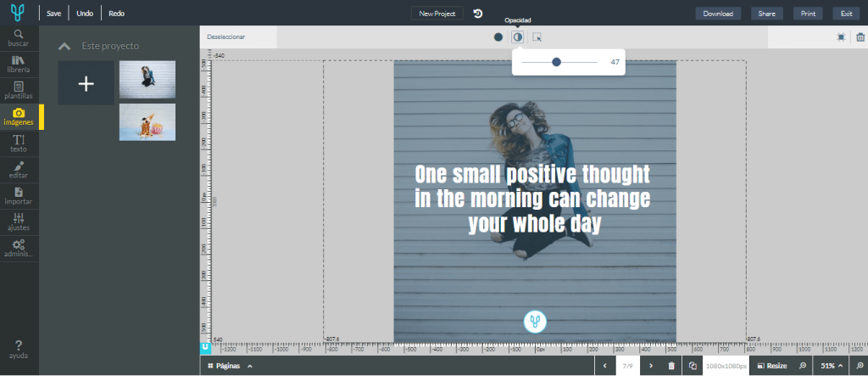The image size is (868, 376).
Task: Open the librería panel in sidebar
Action: (x=19, y=65)
